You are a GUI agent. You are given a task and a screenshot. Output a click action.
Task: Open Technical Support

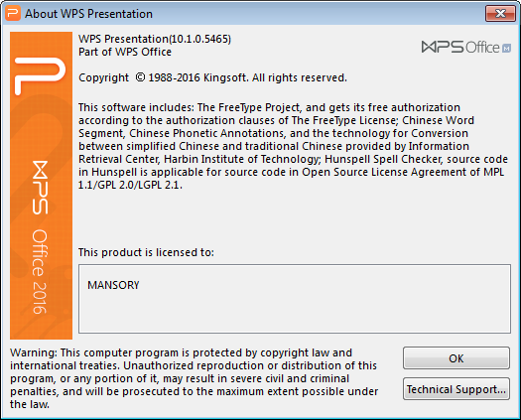tap(456, 389)
